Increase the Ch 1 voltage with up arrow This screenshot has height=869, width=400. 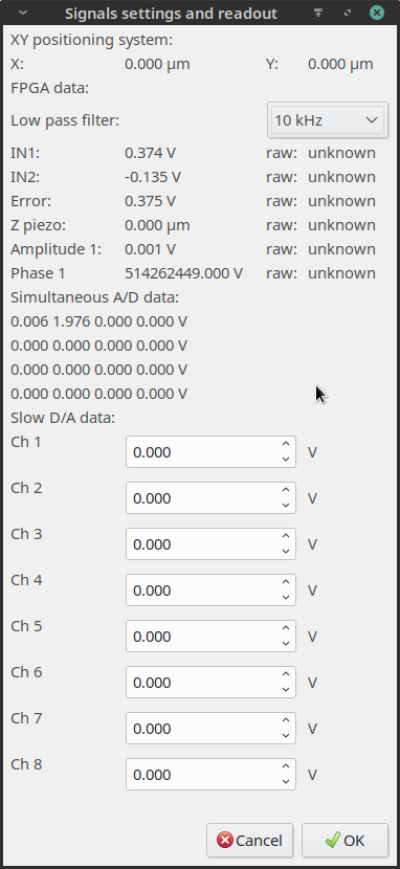tap(285, 444)
